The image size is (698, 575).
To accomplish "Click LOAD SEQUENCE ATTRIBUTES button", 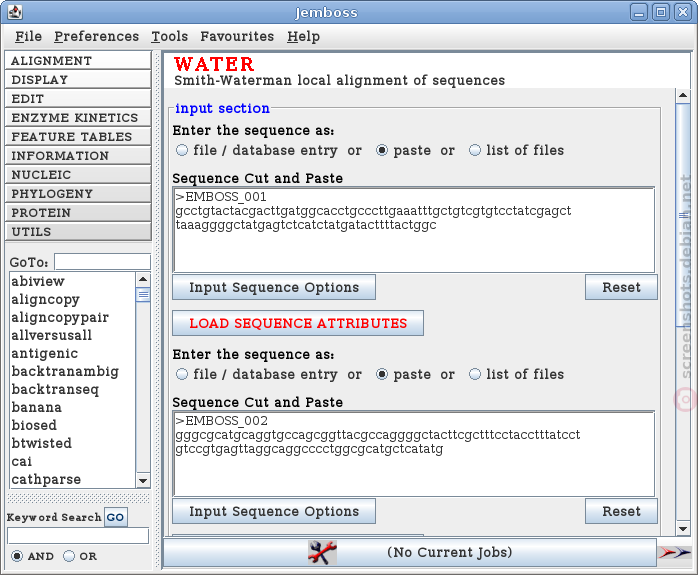I will pos(298,324).
